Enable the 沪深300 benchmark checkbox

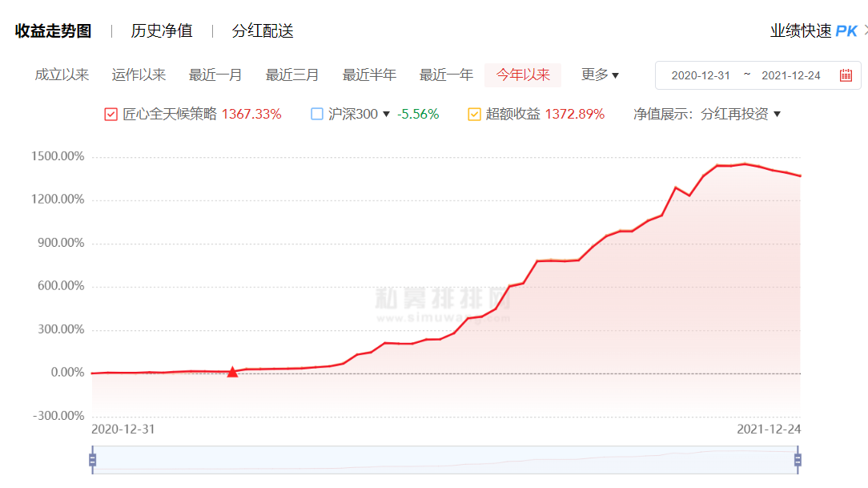(x=317, y=115)
